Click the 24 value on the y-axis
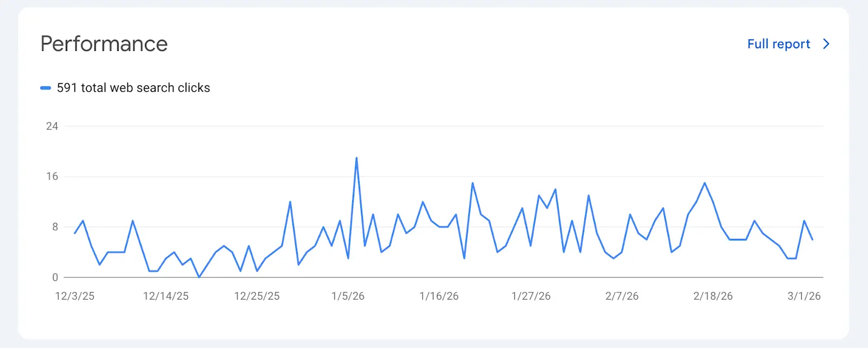The width and height of the screenshot is (868, 348). pyautogui.click(x=52, y=126)
